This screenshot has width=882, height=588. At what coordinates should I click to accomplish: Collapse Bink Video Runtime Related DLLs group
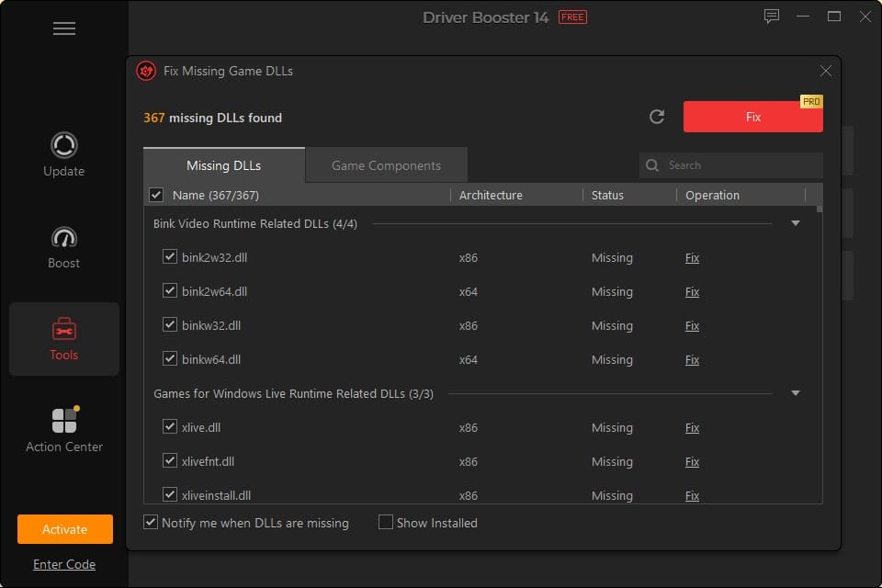click(796, 223)
